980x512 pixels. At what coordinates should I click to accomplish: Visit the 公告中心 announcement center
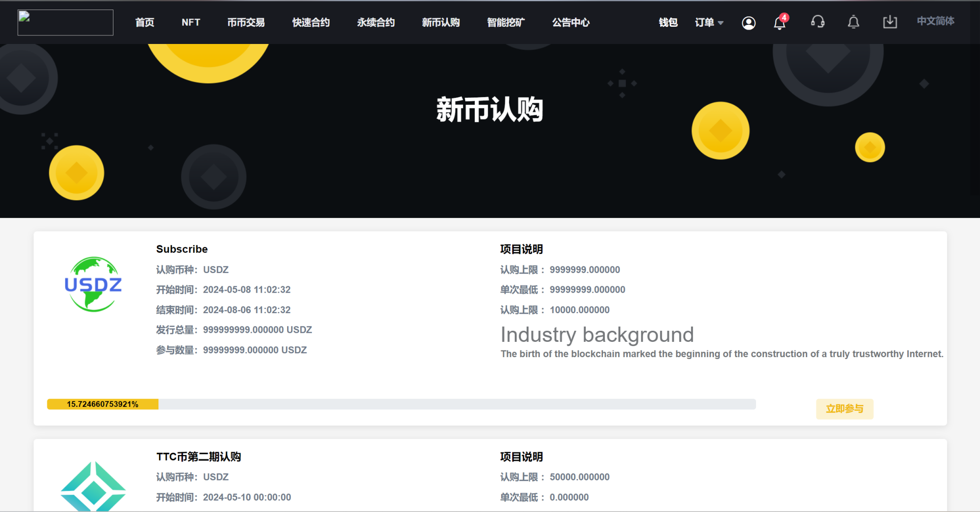[x=571, y=22]
